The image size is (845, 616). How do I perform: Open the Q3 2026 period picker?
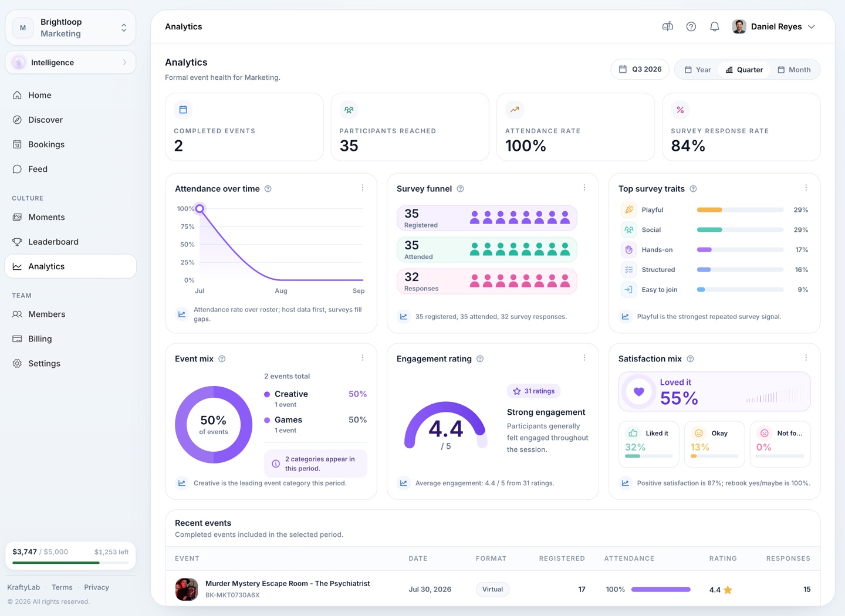point(640,69)
